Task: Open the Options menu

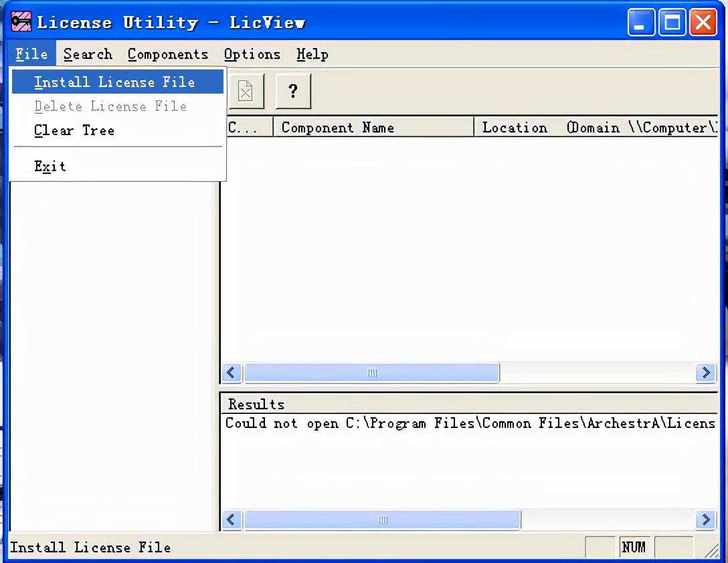Action: (x=252, y=54)
